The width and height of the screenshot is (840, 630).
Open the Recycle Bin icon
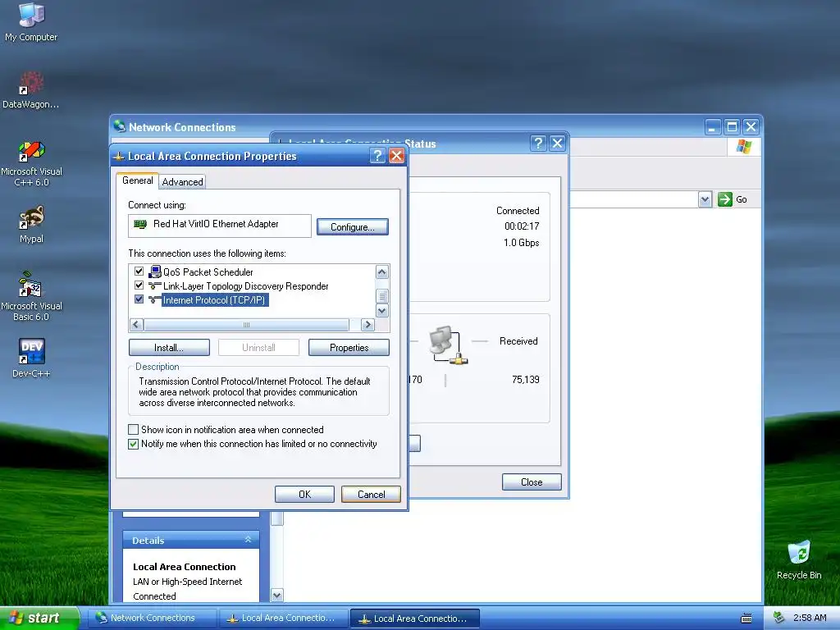(x=799, y=559)
